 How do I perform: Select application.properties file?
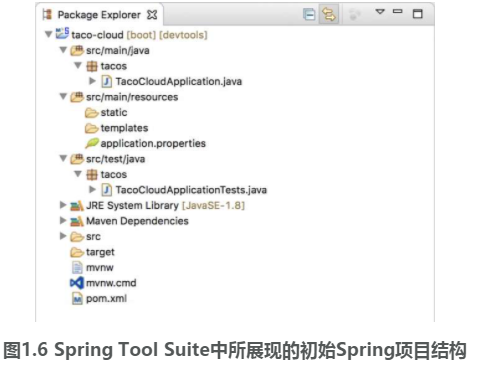(x=153, y=144)
